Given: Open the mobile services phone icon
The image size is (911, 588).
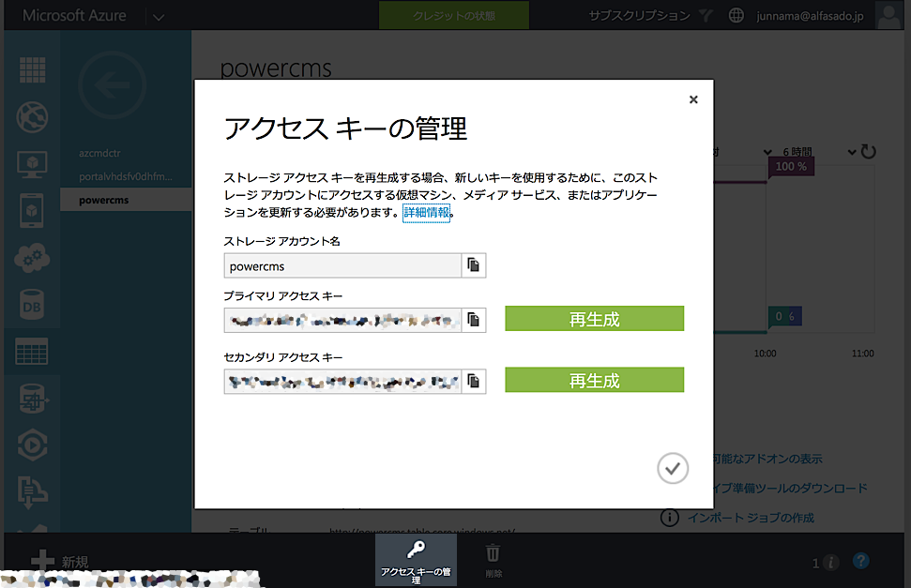Looking at the screenshot, I should pos(33,211).
